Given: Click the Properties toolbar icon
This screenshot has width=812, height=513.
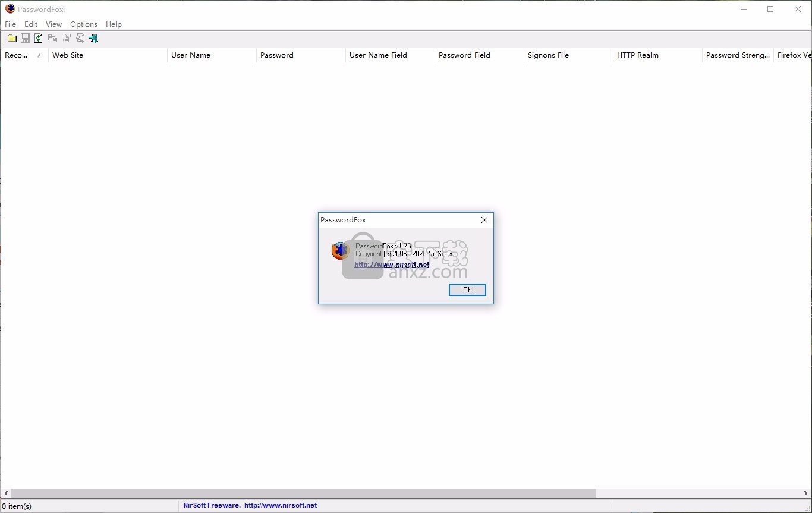Looking at the screenshot, I should [x=66, y=38].
